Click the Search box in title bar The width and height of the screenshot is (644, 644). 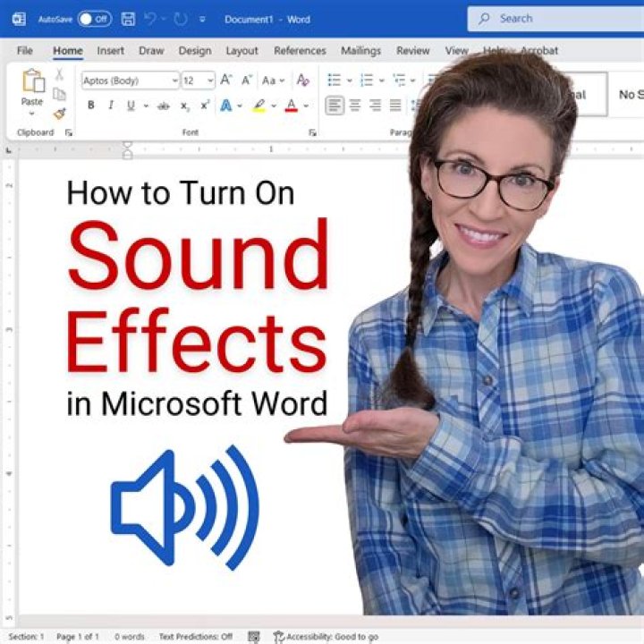(x=555, y=19)
